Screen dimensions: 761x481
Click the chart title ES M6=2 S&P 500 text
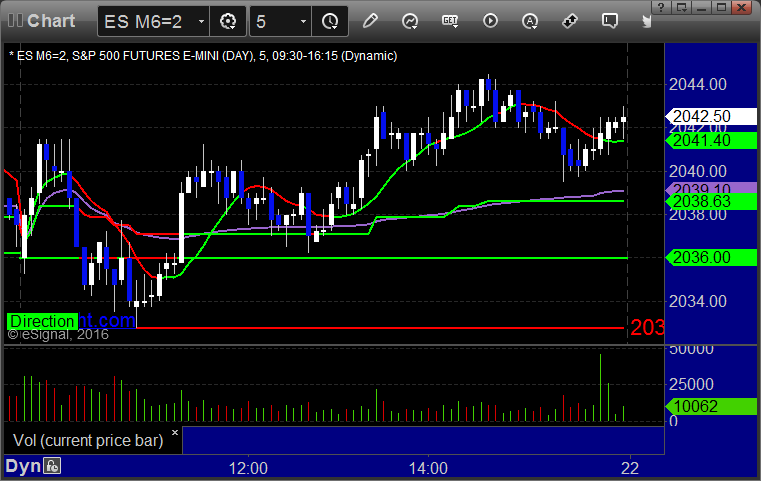(203, 56)
